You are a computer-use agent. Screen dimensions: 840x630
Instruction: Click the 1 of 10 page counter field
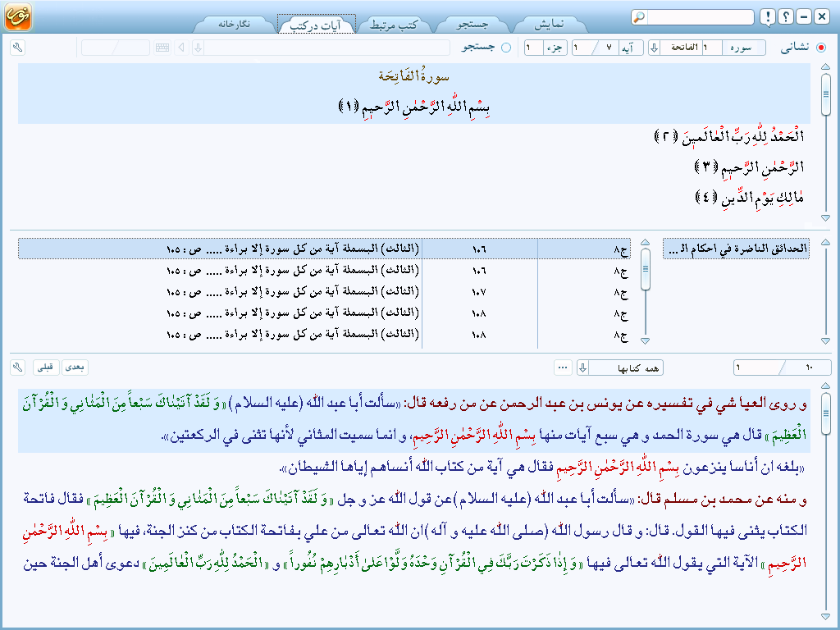[x=782, y=367]
